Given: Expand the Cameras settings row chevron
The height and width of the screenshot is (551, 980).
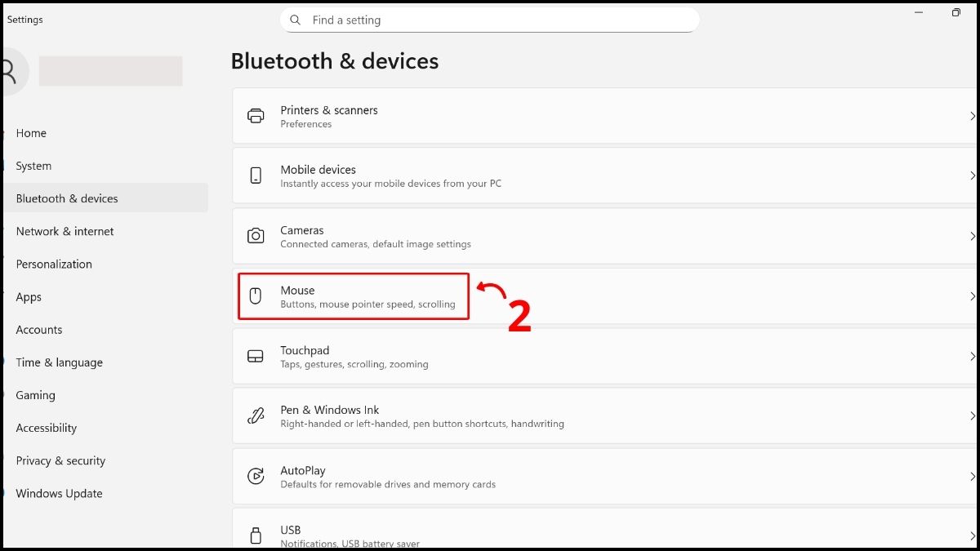Looking at the screenshot, I should [972, 236].
